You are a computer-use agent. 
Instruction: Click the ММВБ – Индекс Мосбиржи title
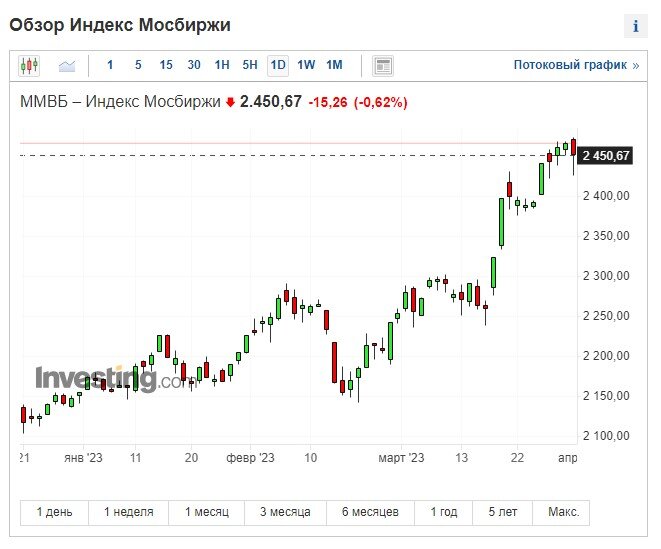[120, 102]
